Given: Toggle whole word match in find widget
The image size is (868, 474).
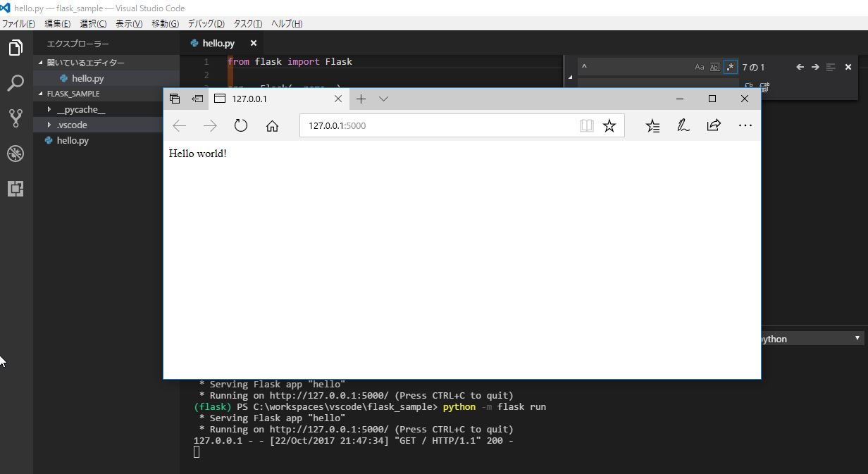Looking at the screenshot, I should pyautogui.click(x=715, y=67).
